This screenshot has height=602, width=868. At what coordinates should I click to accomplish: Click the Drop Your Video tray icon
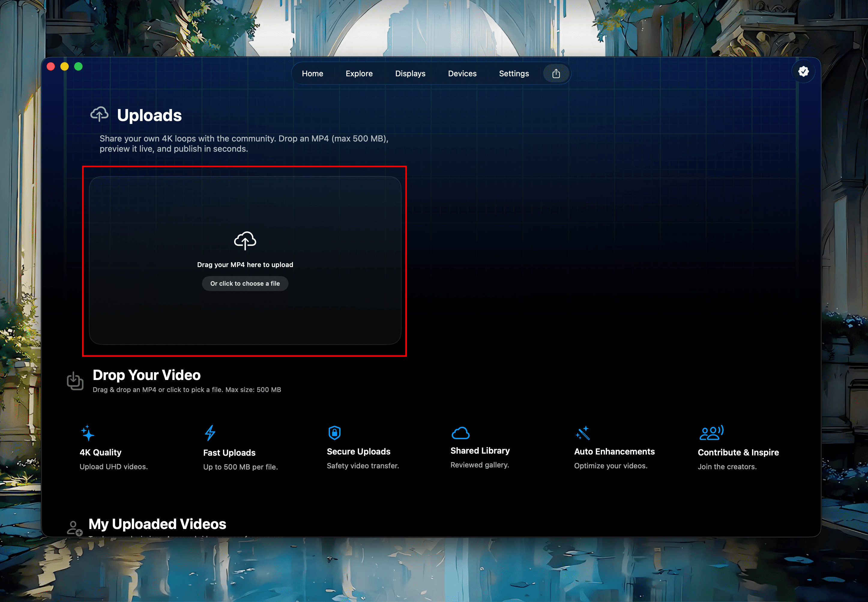coord(75,381)
